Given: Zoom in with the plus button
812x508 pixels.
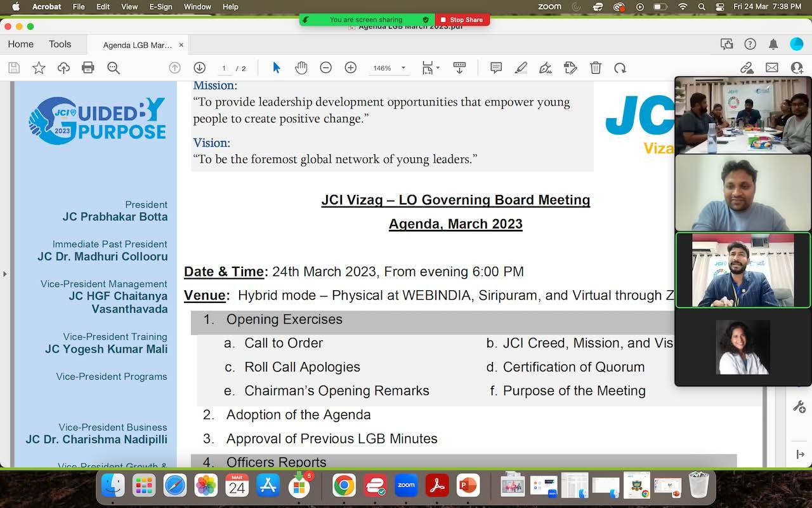Looking at the screenshot, I should click(350, 68).
